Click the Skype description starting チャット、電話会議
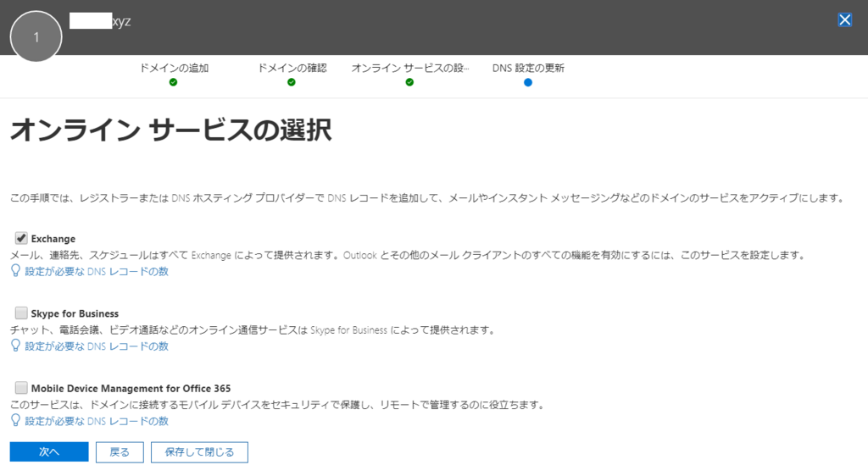 point(253,330)
